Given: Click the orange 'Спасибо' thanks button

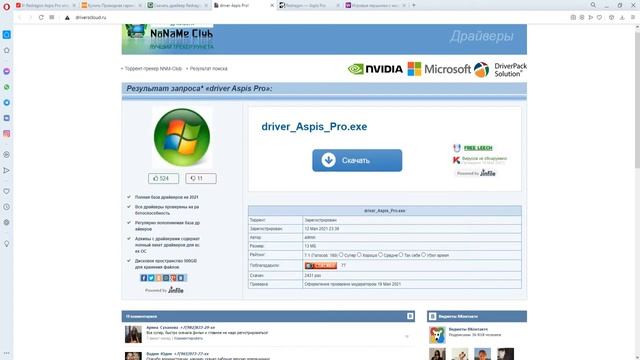Looking at the screenshot, I should click(x=321, y=266).
